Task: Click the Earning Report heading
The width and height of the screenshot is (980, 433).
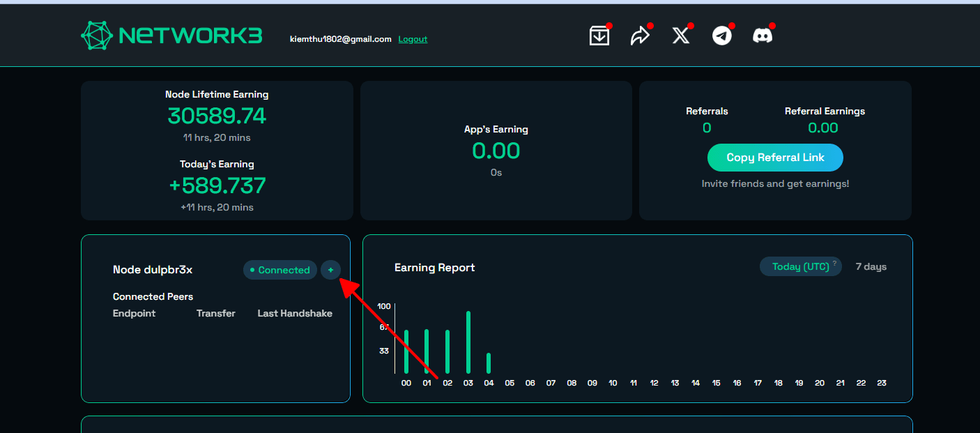Action: [x=435, y=267]
